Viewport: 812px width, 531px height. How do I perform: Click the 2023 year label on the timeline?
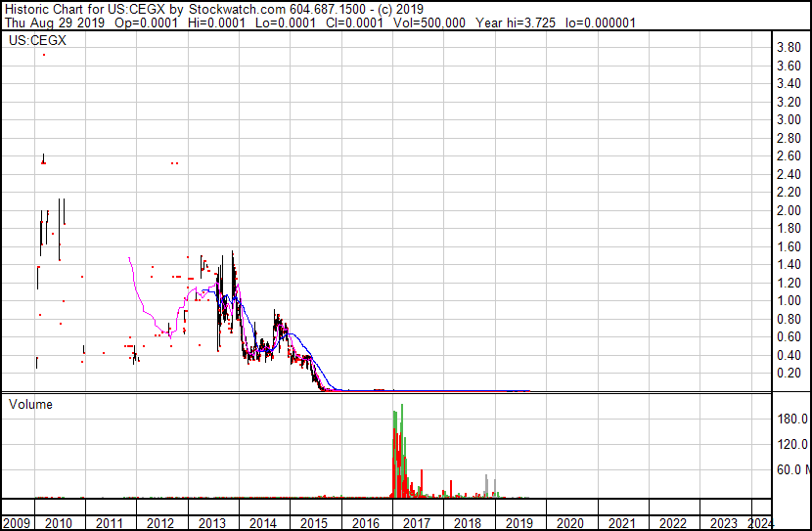(x=723, y=523)
